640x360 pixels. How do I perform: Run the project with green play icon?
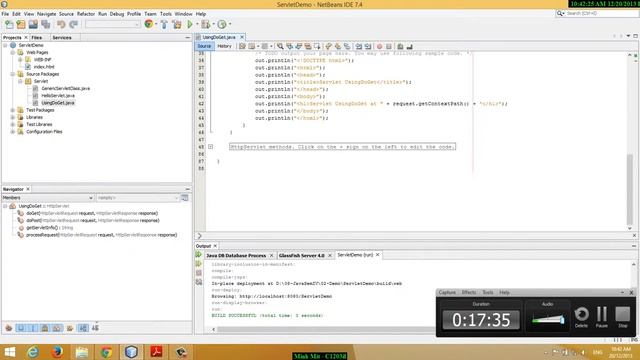click(190, 24)
